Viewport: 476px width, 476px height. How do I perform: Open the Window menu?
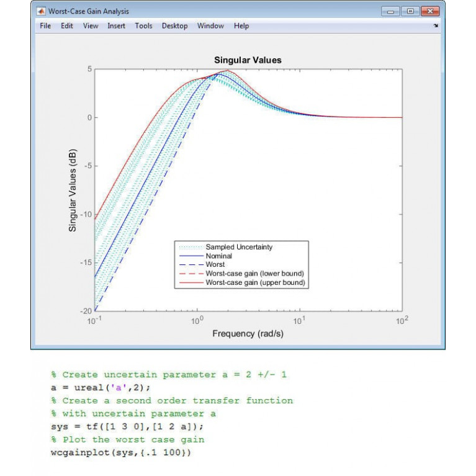click(210, 26)
